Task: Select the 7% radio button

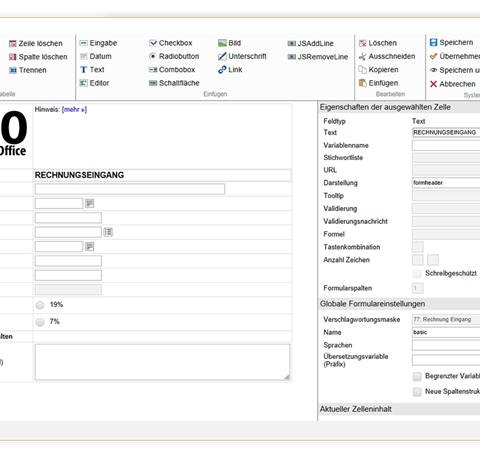Action: (40, 322)
